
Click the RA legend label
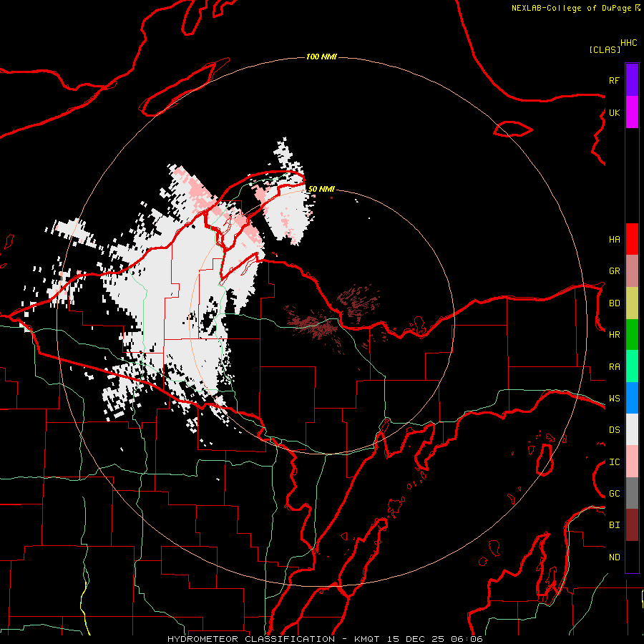click(x=614, y=367)
